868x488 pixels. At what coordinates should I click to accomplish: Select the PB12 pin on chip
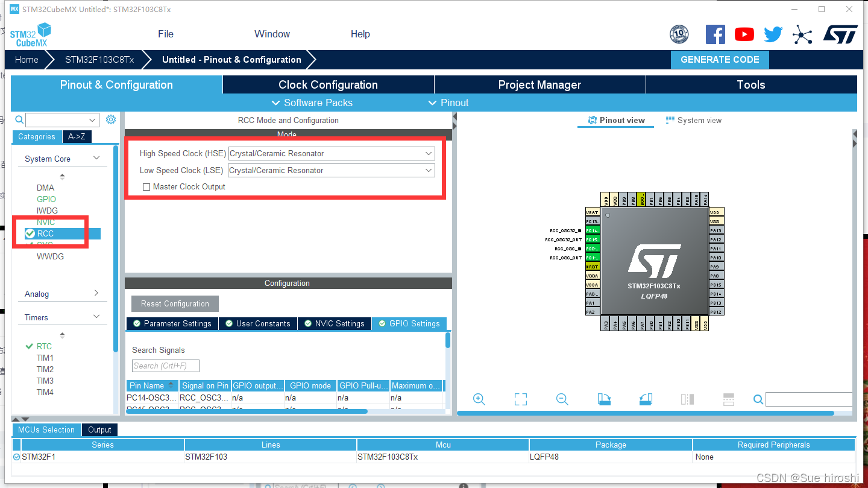(716, 312)
